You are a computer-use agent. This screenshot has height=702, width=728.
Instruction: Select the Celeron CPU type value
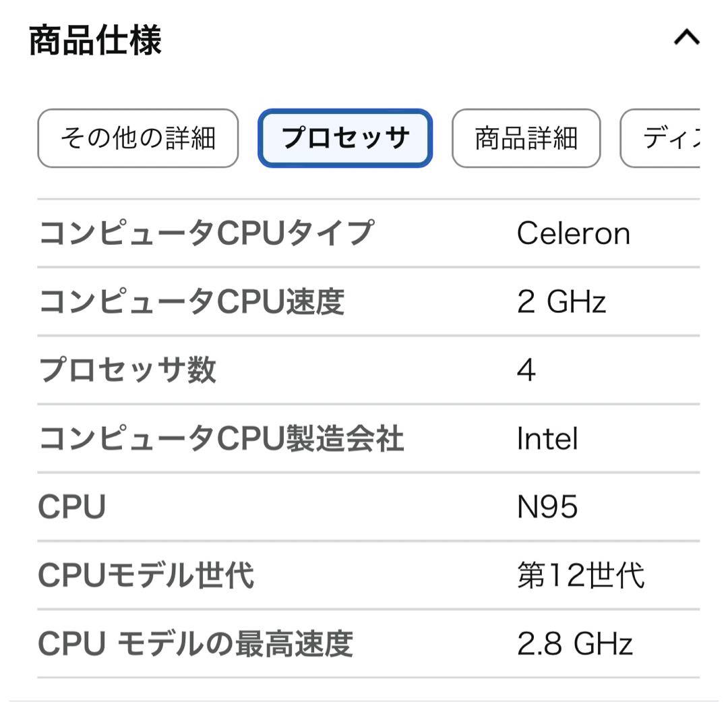(x=572, y=233)
